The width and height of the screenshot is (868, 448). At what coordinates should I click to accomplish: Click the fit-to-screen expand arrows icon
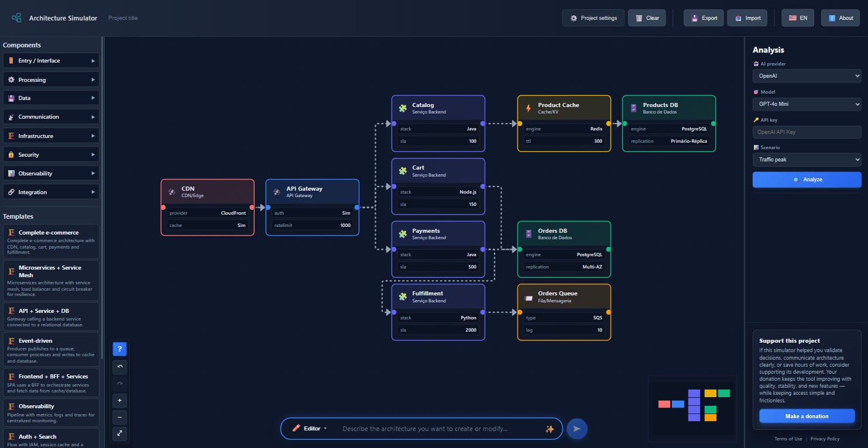(x=119, y=433)
